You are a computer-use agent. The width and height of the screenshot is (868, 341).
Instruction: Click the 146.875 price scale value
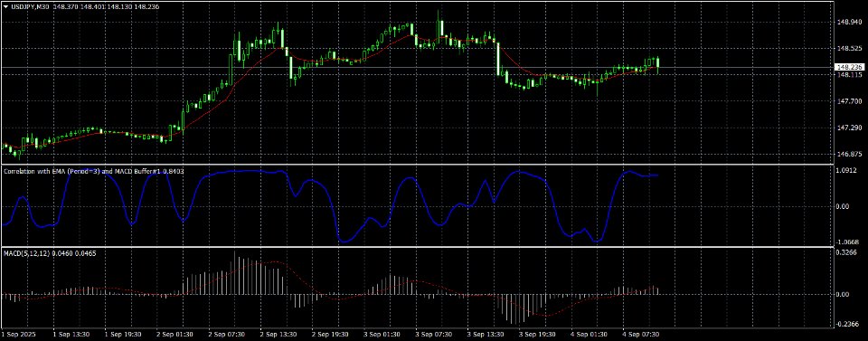pos(849,155)
